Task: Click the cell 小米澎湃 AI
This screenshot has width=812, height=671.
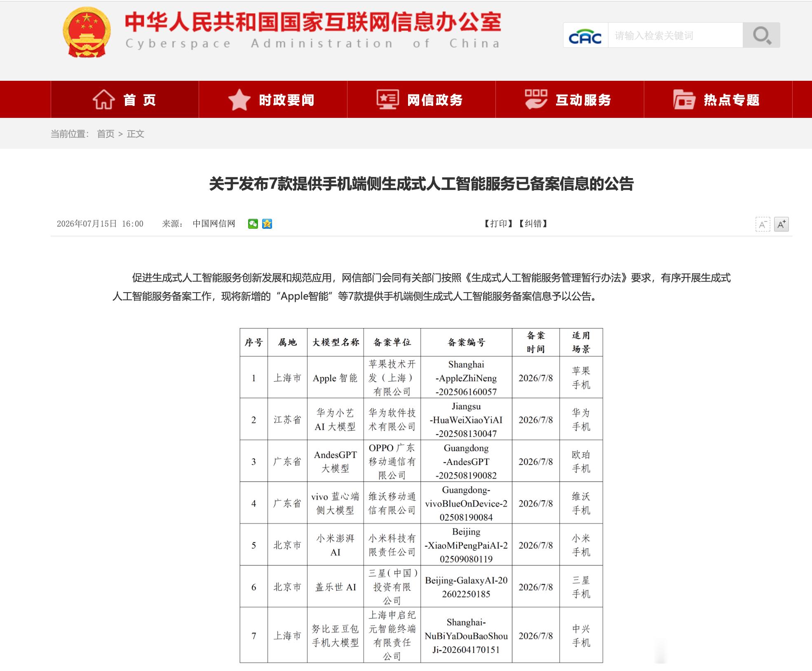Action: pyautogui.click(x=336, y=545)
